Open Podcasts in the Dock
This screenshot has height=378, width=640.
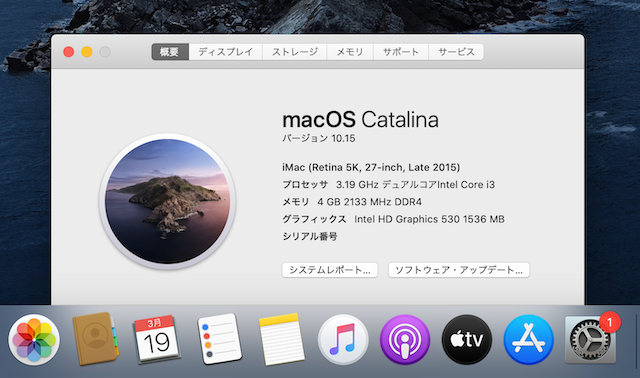pos(405,340)
